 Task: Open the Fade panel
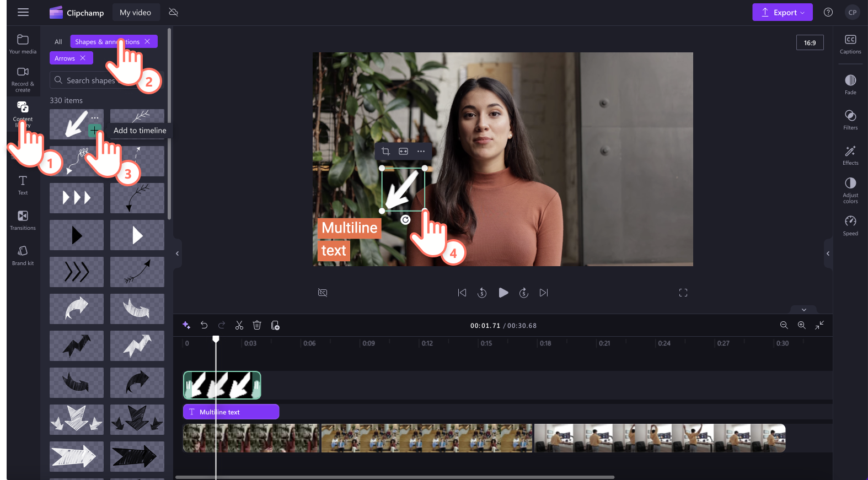(850, 85)
